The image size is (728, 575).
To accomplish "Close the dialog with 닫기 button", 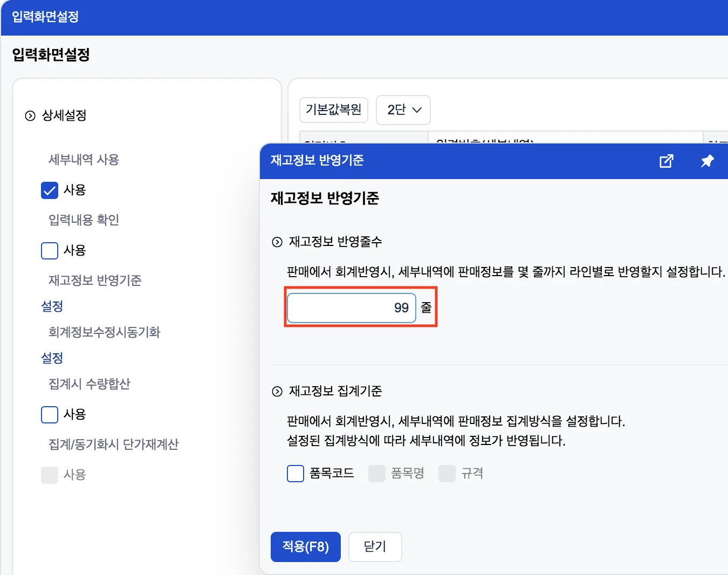I will pyautogui.click(x=375, y=547).
